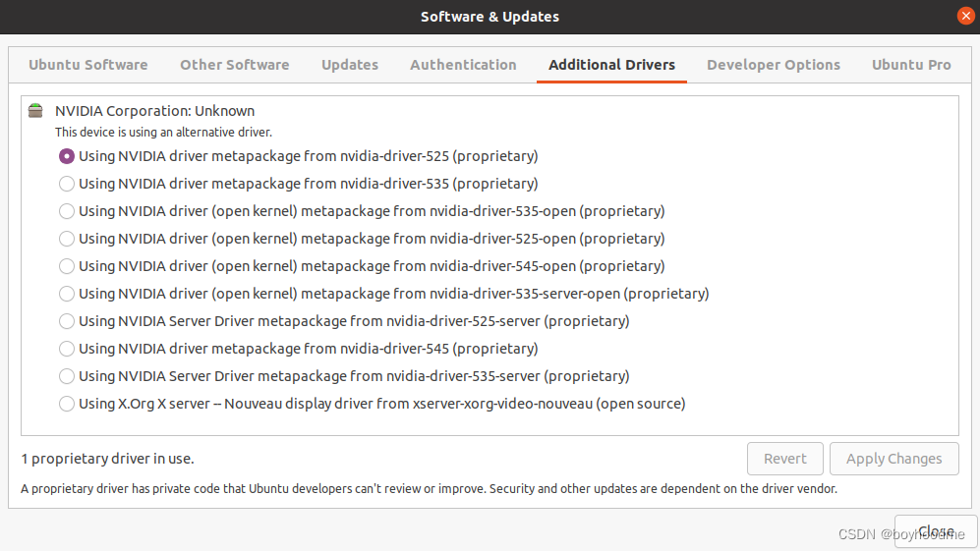Screen dimensions: 980x551
Task: Click the Close button at the bottom
Action: point(936,531)
